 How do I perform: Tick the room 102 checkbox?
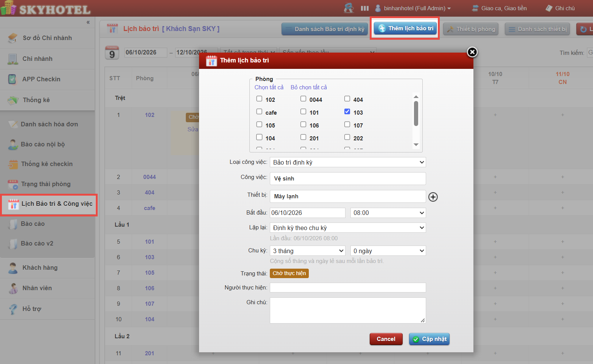[259, 99]
